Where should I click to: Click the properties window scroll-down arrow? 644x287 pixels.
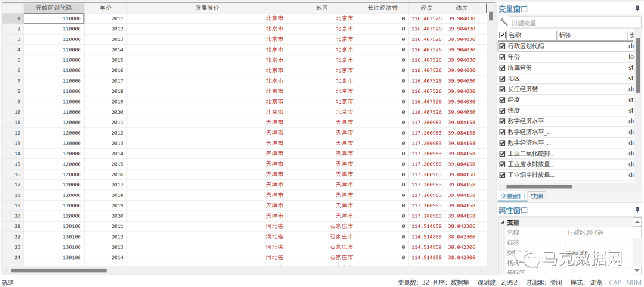637,270
